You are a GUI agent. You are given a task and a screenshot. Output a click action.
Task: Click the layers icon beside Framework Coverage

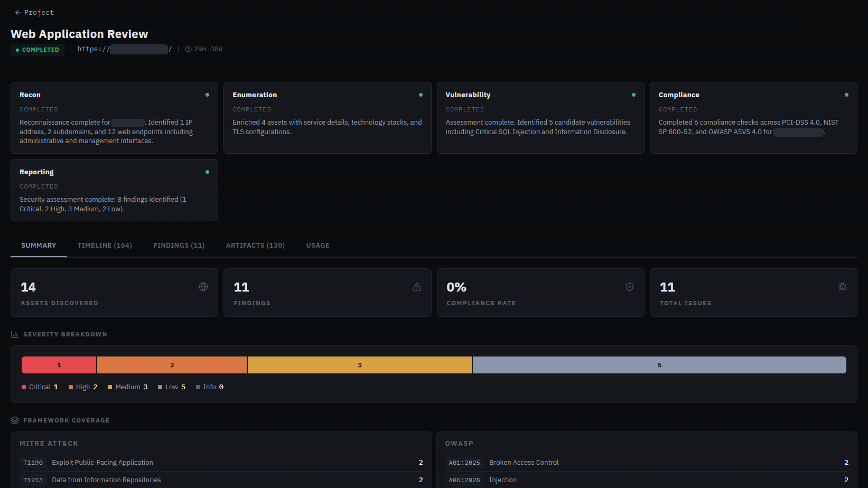pyautogui.click(x=15, y=420)
